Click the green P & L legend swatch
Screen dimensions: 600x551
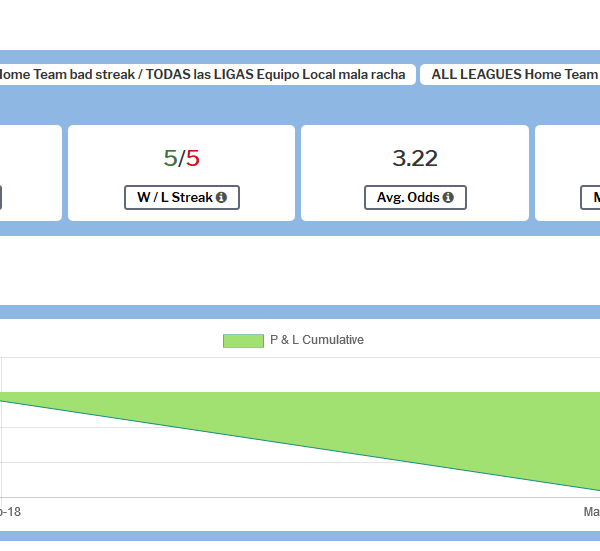point(243,341)
